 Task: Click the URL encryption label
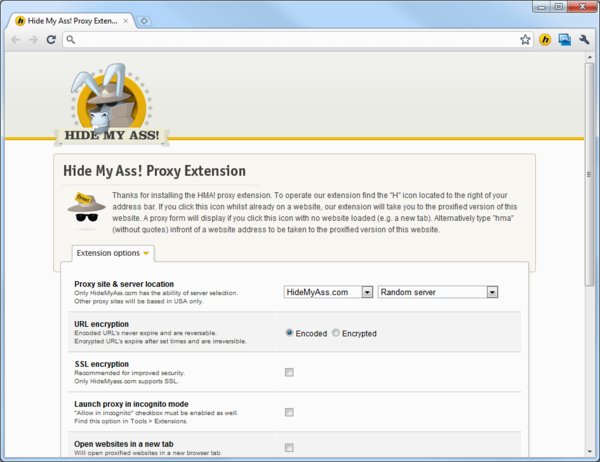pos(101,324)
